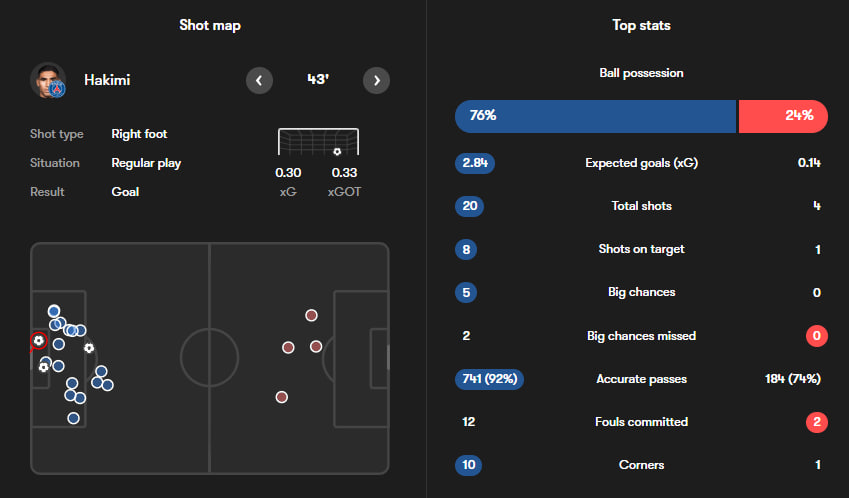The width and height of the screenshot is (849, 498).
Task: Select the topmost blue shot marker
Action: 54,311
